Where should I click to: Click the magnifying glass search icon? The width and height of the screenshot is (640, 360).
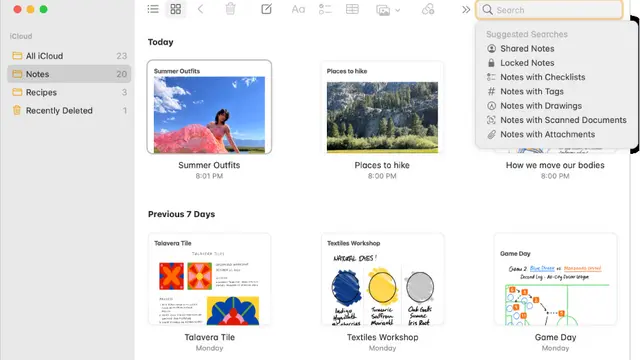click(487, 9)
